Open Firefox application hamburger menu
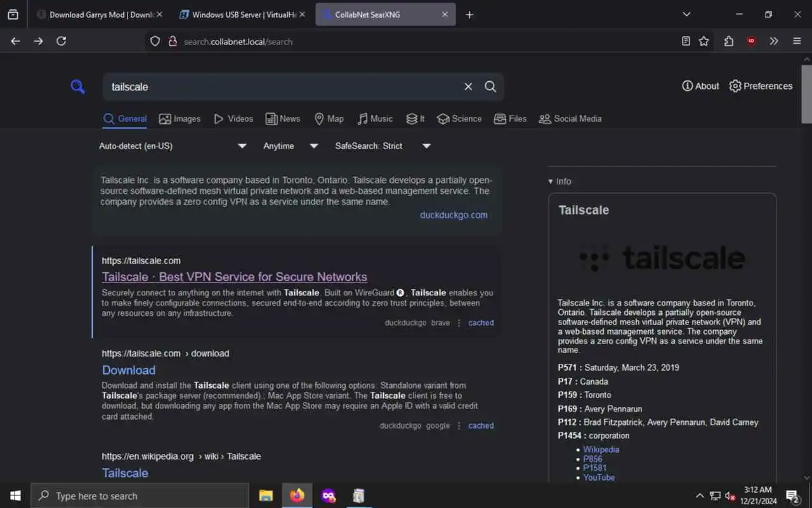 point(797,41)
